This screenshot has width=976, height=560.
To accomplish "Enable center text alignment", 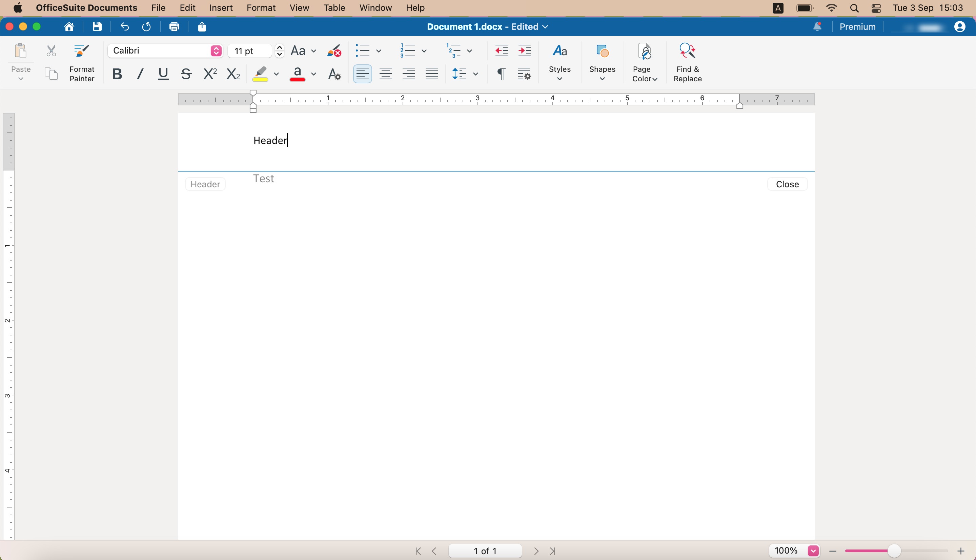I will click(385, 74).
